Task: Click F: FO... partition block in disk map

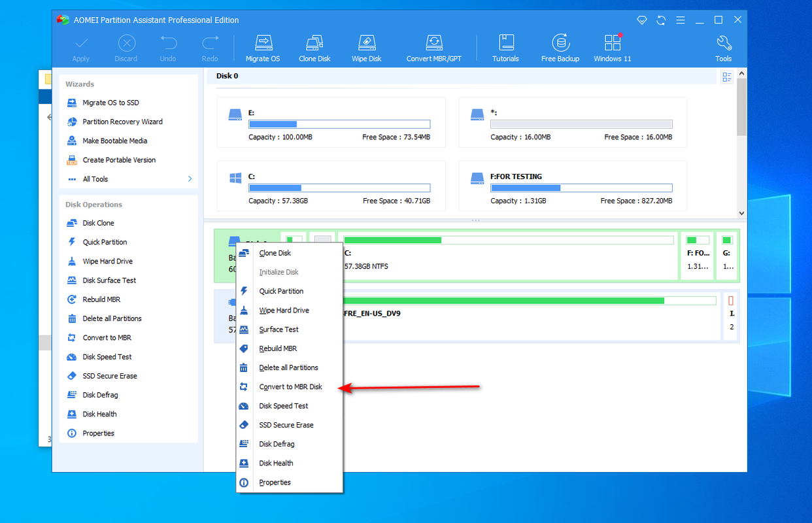Action: point(698,254)
